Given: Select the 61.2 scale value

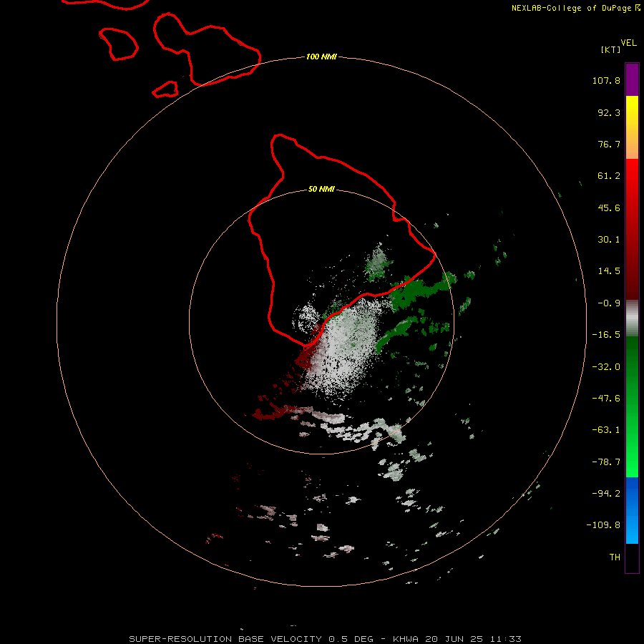Looking at the screenshot, I should 609,176.
